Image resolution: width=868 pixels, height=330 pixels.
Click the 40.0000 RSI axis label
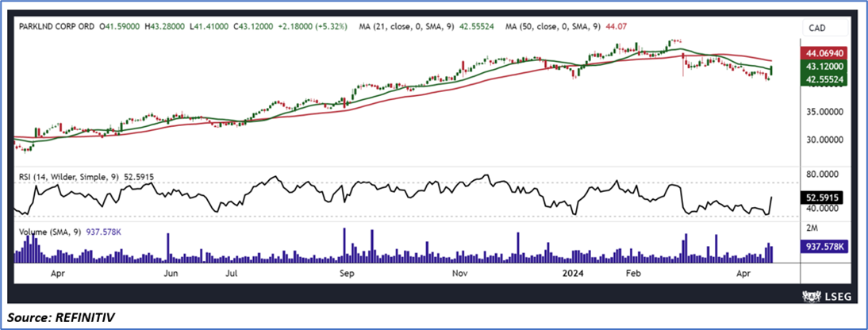click(823, 208)
